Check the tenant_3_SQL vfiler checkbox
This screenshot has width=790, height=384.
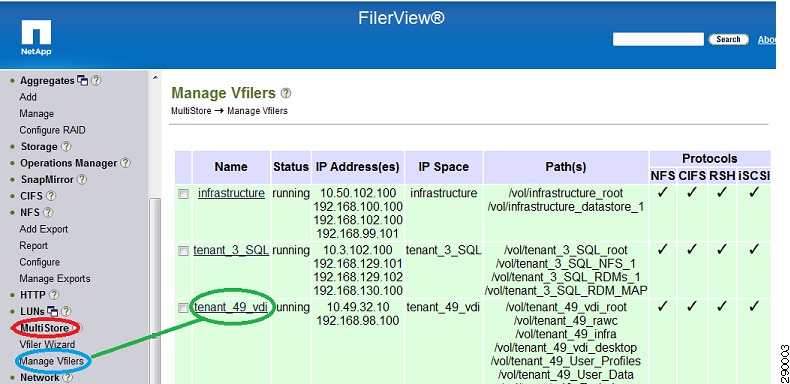(x=184, y=251)
